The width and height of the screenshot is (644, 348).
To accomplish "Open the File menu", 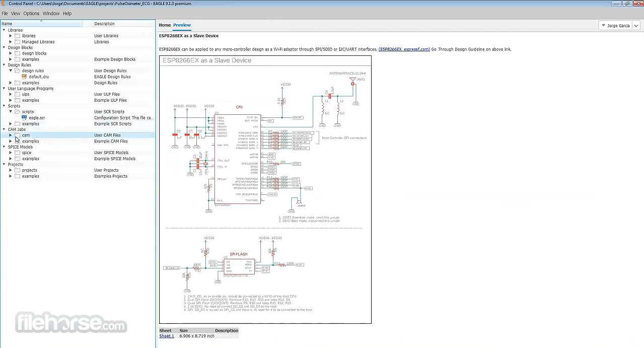I will (x=5, y=14).
